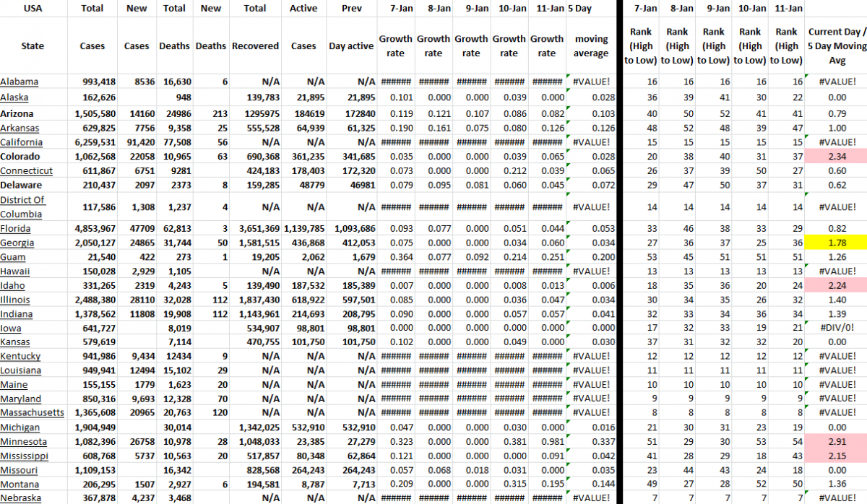Select the pink 2.91 cell for Minnesota

pos(837,441)
